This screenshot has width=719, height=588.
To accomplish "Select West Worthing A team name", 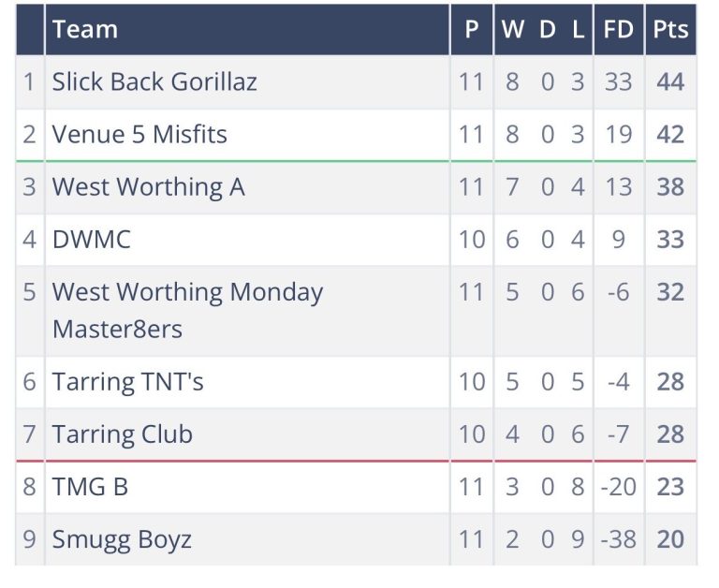I will click(x=148, y=187).
